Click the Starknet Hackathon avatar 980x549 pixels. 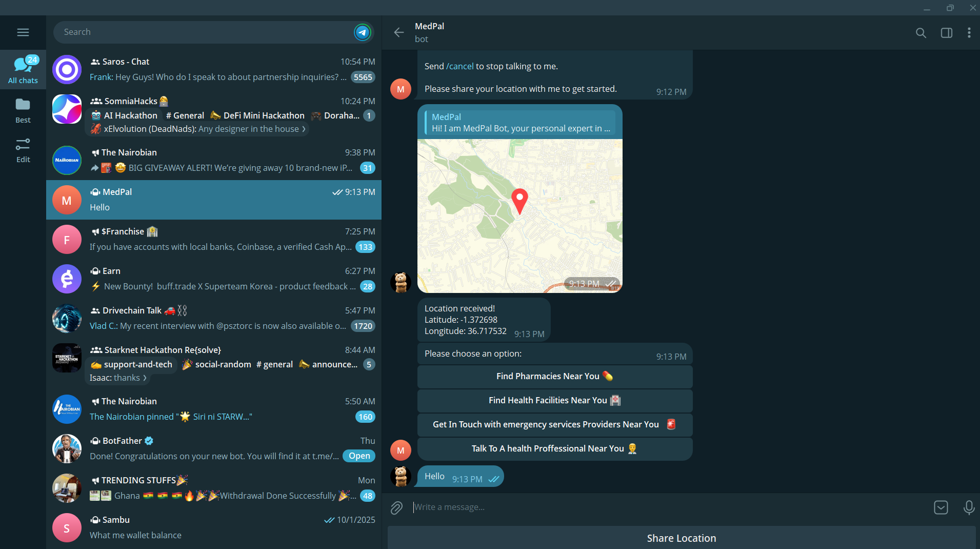pyautogui.click(x=67, y=358)
